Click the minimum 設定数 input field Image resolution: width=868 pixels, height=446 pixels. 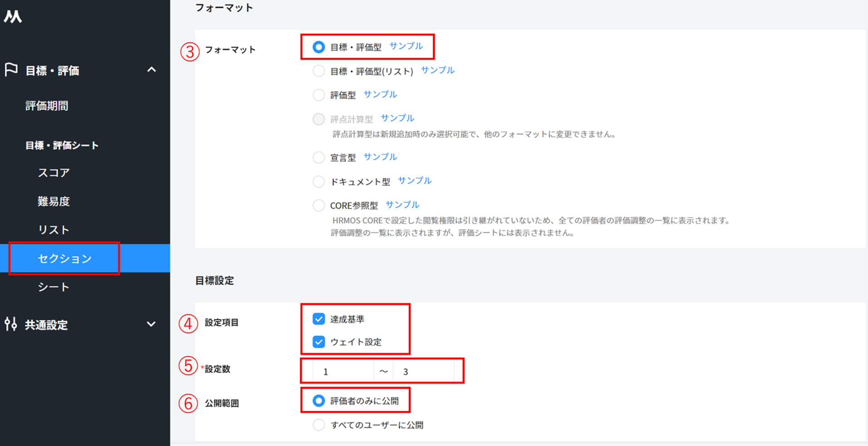[343, 371]
